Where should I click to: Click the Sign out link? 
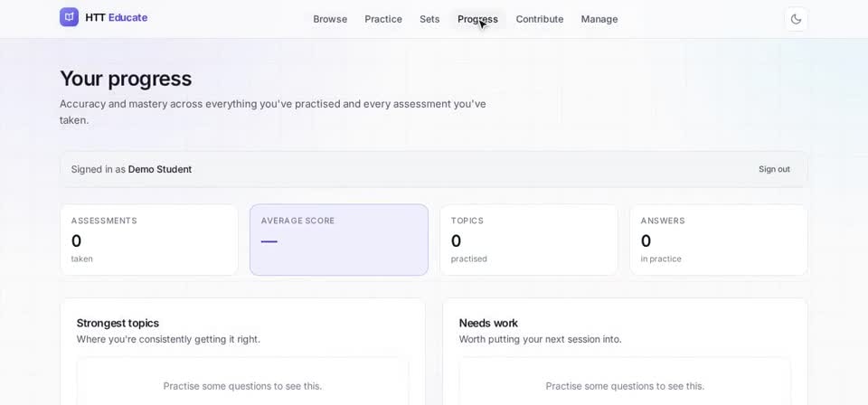pyautogui.click(x=774, y=169)
